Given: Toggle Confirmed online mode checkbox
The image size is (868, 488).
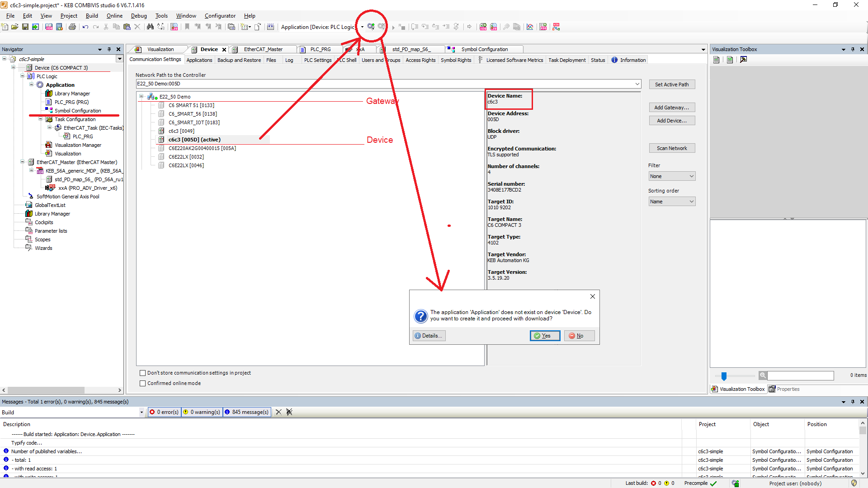Looking at the screenshot, I should coord(143,383).
